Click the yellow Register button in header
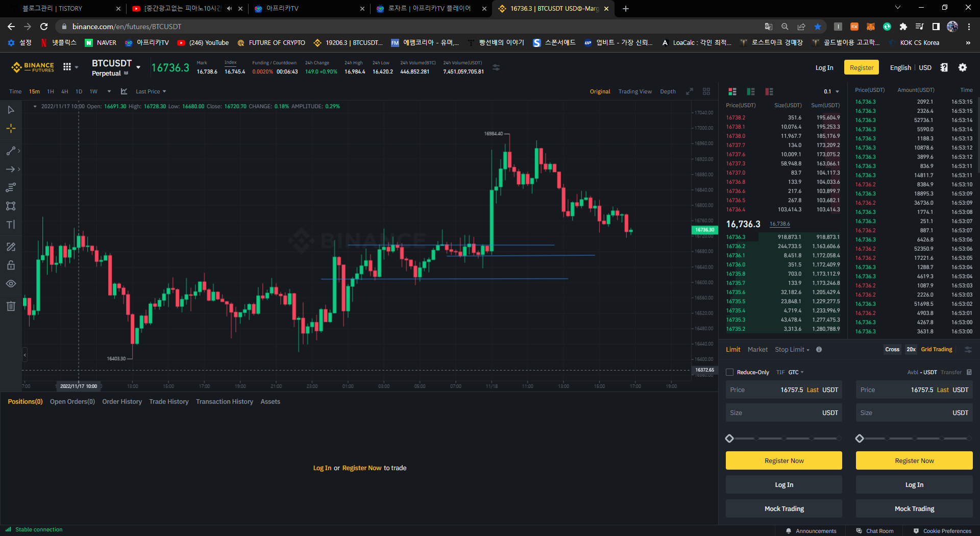The image size is (980, 536). [862, 67]
